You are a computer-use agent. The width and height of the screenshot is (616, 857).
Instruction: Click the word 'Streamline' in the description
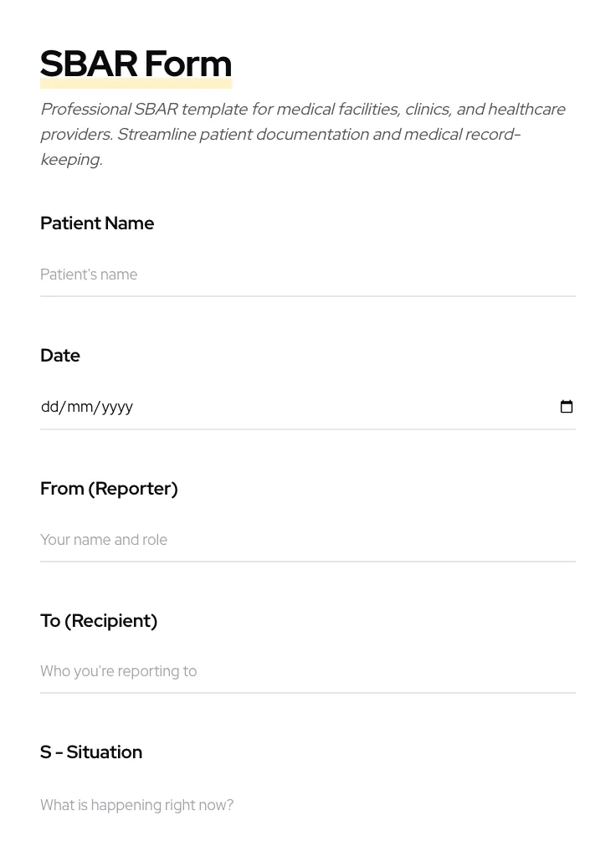(156, 135)
